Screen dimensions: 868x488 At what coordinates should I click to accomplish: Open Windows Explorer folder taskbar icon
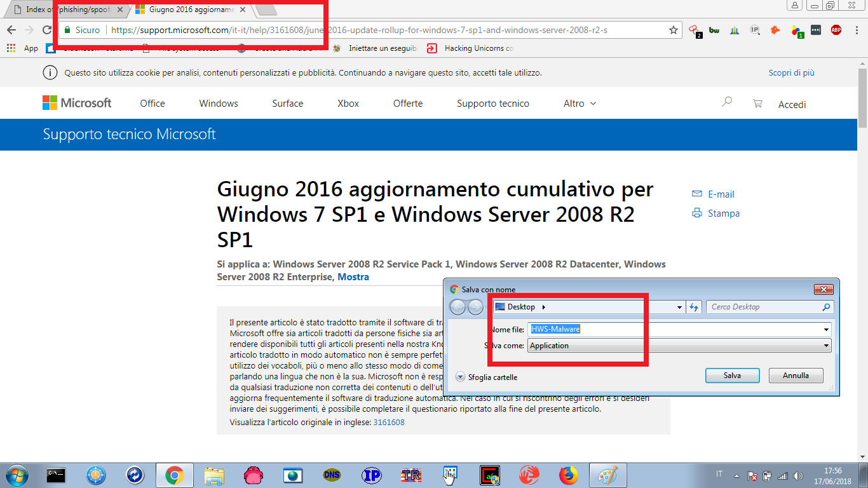click(214, 475)
